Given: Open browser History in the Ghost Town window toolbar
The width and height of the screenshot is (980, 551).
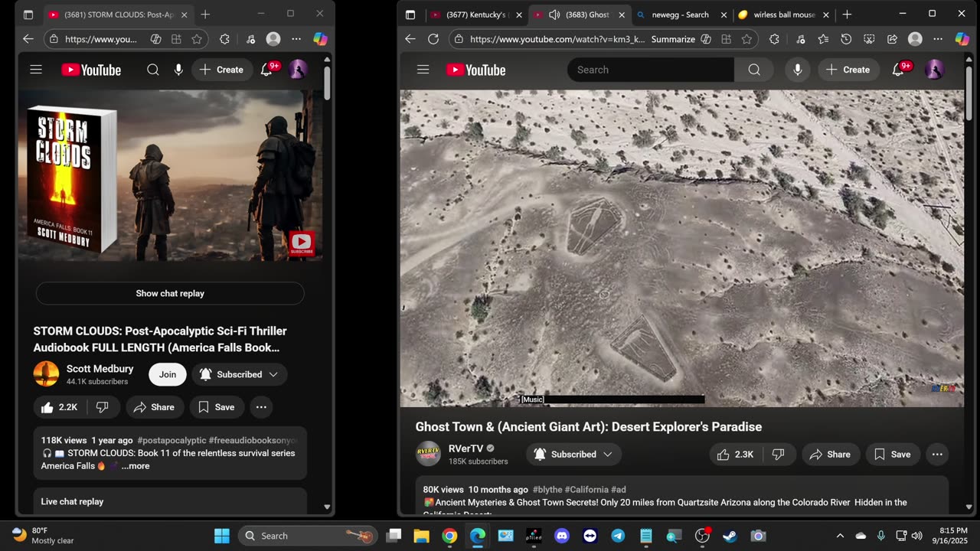Looking at the screenshot, I should tap(846, 39).
